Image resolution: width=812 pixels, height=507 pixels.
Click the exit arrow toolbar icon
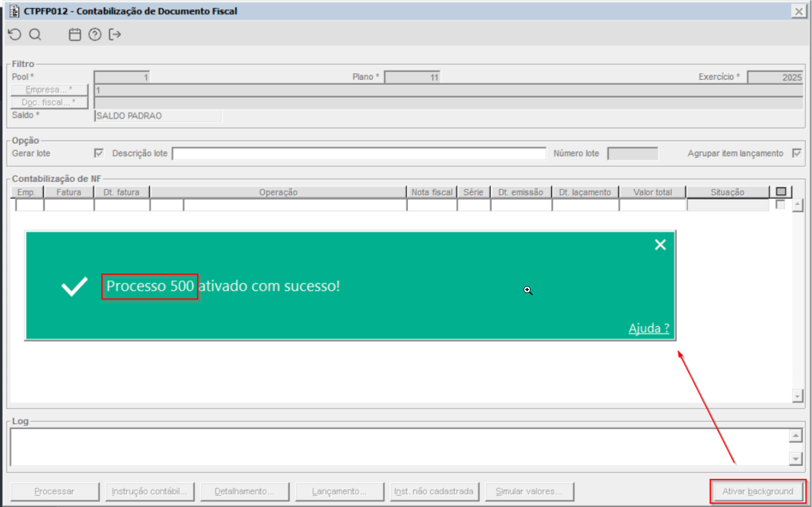click(115, 35)
